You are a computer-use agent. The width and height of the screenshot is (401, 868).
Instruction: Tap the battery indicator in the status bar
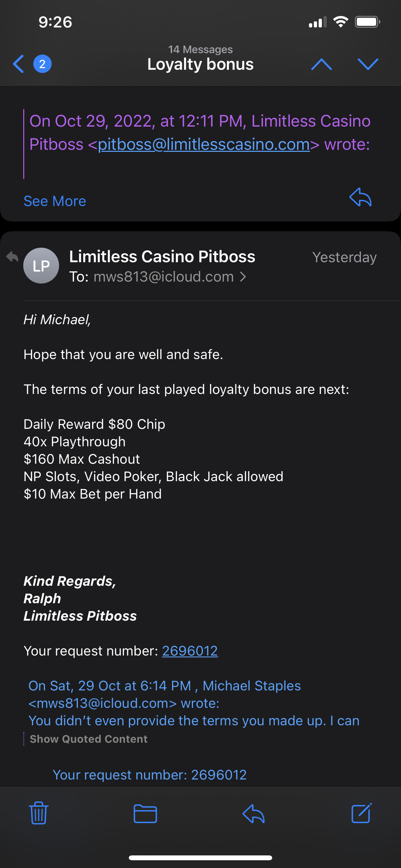(367, 22)
